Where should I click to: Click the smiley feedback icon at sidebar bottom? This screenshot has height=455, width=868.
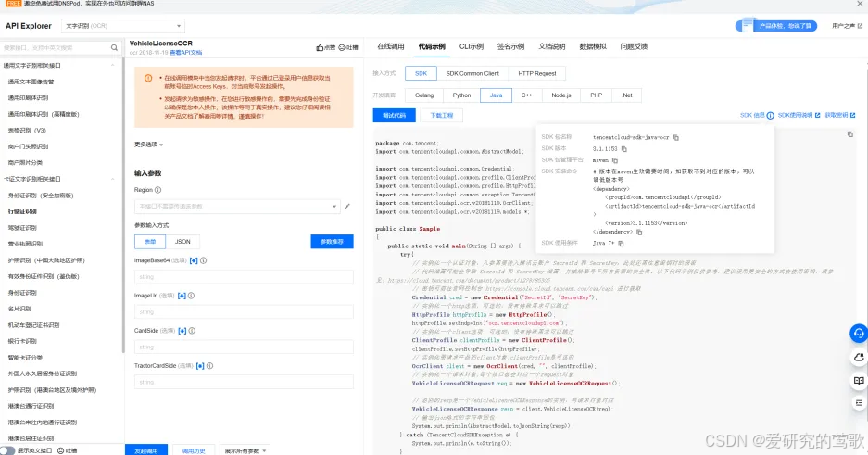[61, 450]
